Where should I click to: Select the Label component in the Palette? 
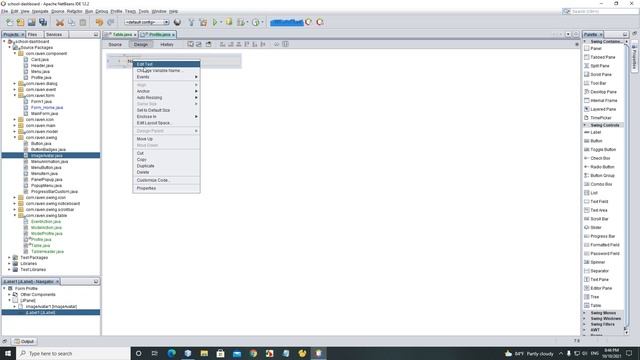click(x=596, y=132)
